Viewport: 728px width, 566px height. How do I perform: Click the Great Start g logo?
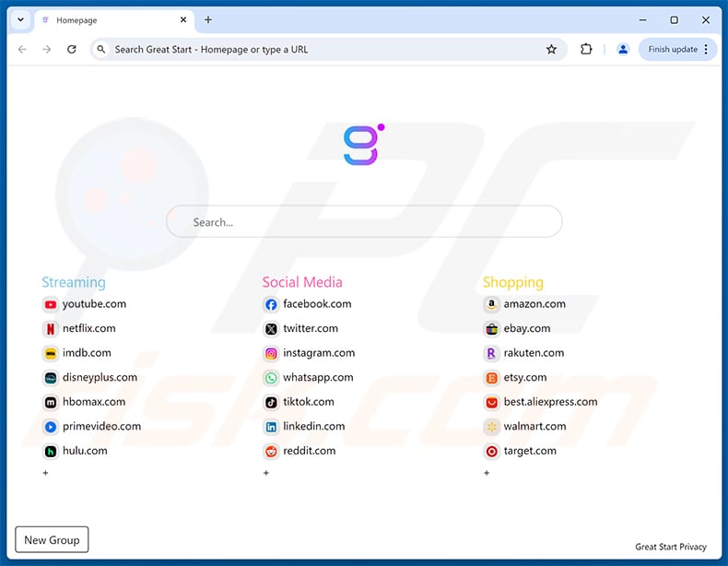[364, 145]
